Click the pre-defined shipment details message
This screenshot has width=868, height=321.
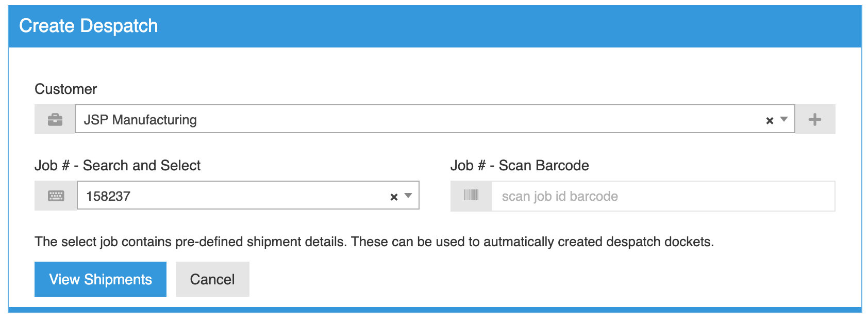click(374, 242)
